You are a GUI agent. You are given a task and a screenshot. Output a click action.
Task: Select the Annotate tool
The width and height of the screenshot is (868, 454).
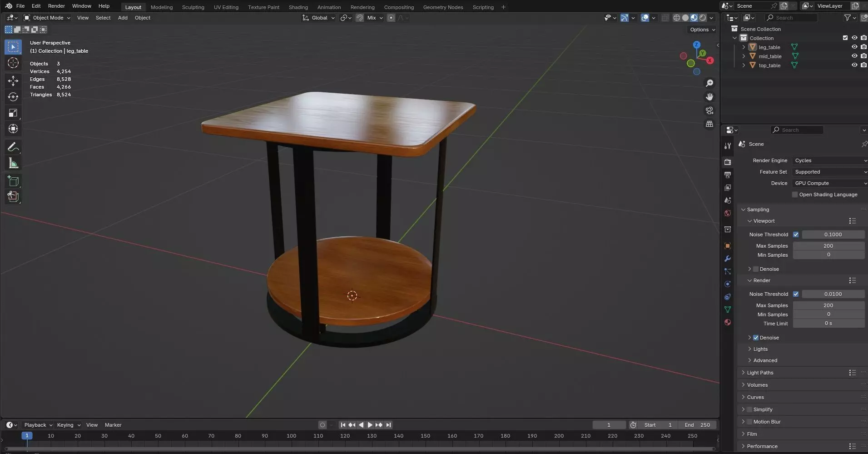tap(13, 147)
